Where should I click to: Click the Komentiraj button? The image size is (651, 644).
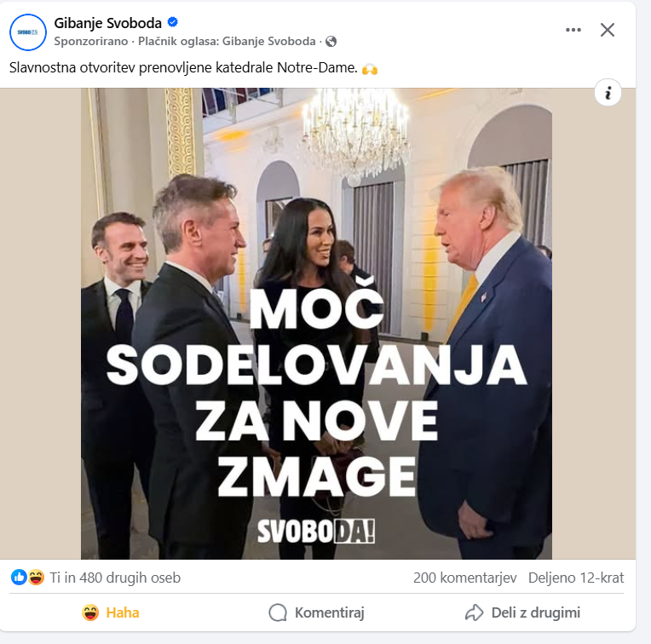(x=316, y=612)
